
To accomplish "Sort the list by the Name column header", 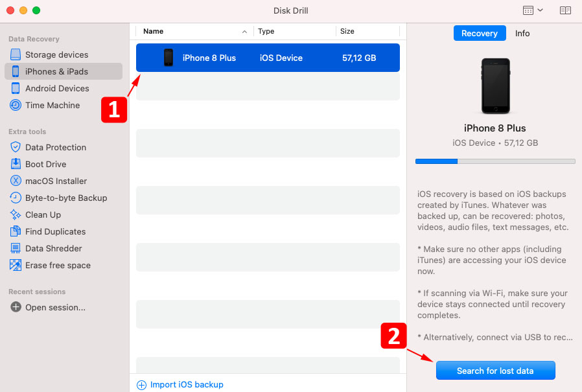I will point(195,31).
